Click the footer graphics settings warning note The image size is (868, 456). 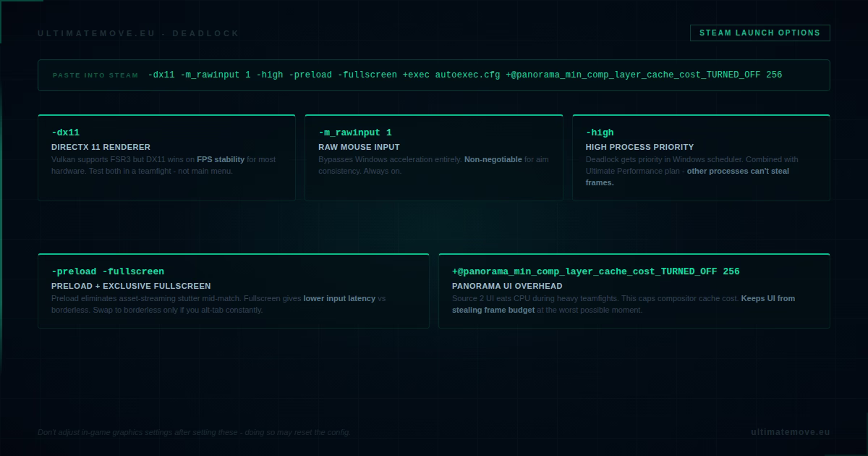(194, 432)
